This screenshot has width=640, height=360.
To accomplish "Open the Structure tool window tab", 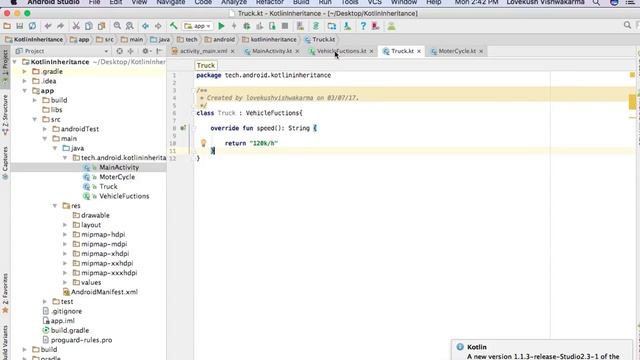I will click(5, 115).
